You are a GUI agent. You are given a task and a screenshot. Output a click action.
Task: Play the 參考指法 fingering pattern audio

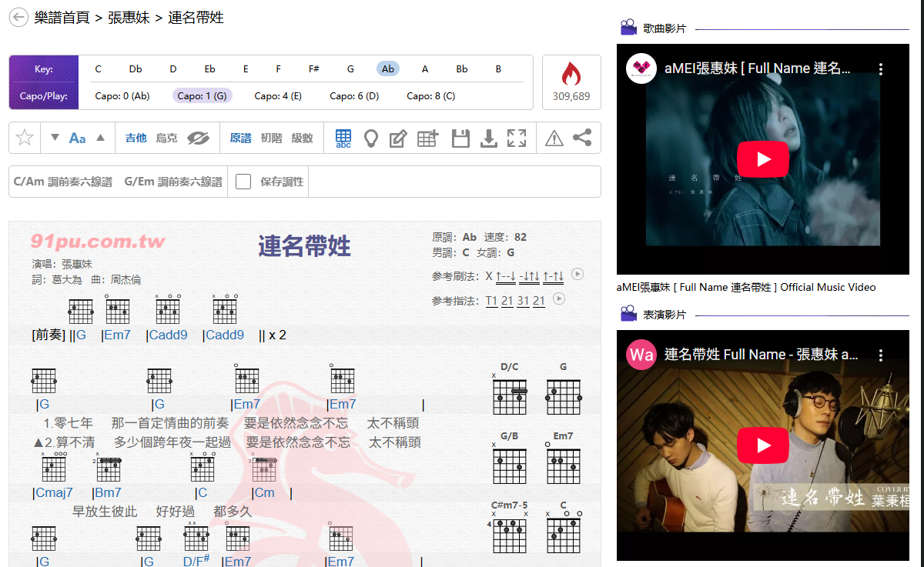coord(560,299)
